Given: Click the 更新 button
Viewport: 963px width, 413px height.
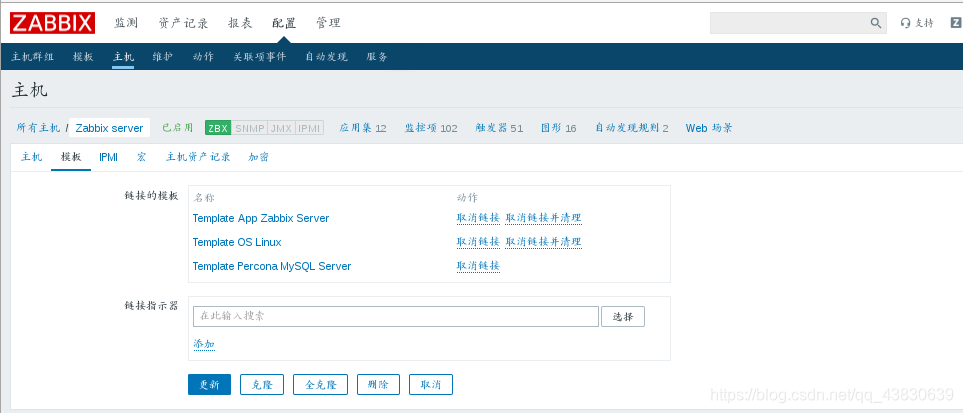Looking at the screenshot, I should 209,385.
